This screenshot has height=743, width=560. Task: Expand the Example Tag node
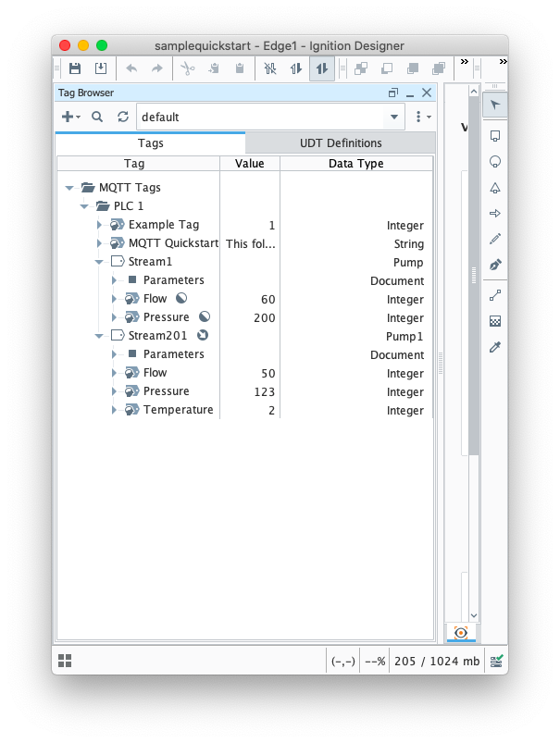coord(99,225)
